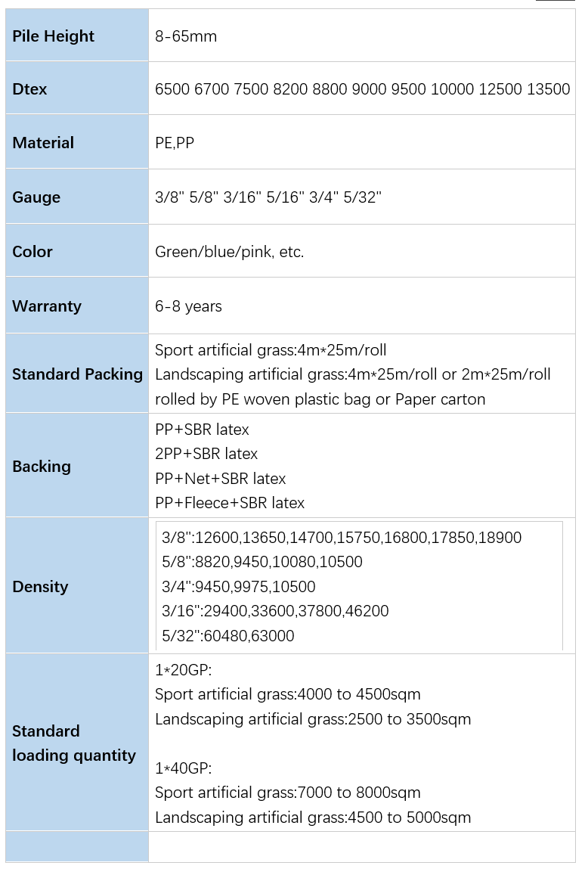Viewport: 588px width, 878px height.
Task: Click the Dtex values starting with 6500
Action: point(362,89)
